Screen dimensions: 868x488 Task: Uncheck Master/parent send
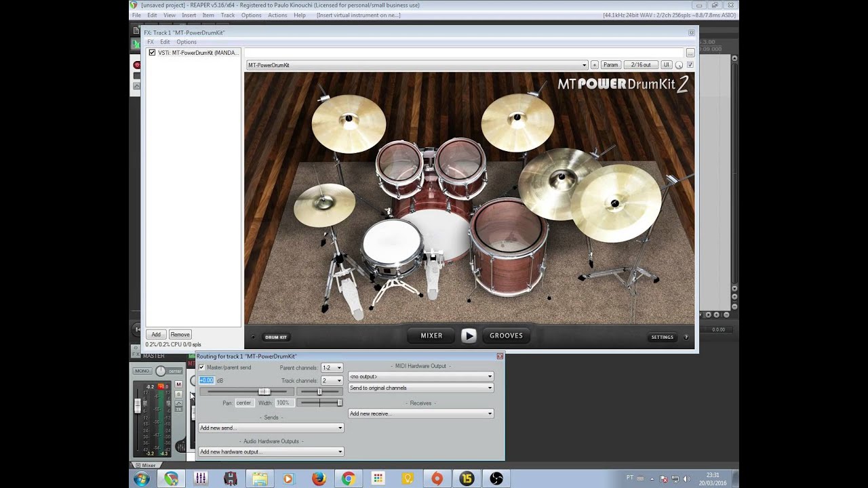tap(201, 367)
